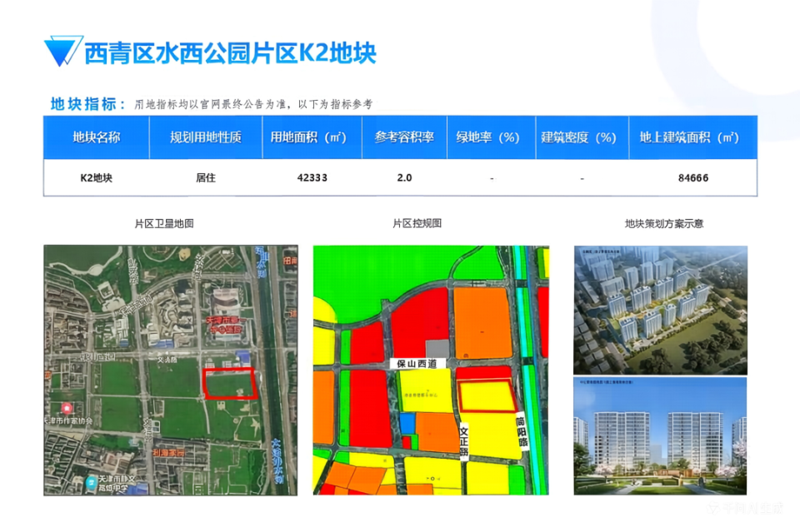
Task: Click the 建筑密度 (%) column header
Action: pos(582,137)
